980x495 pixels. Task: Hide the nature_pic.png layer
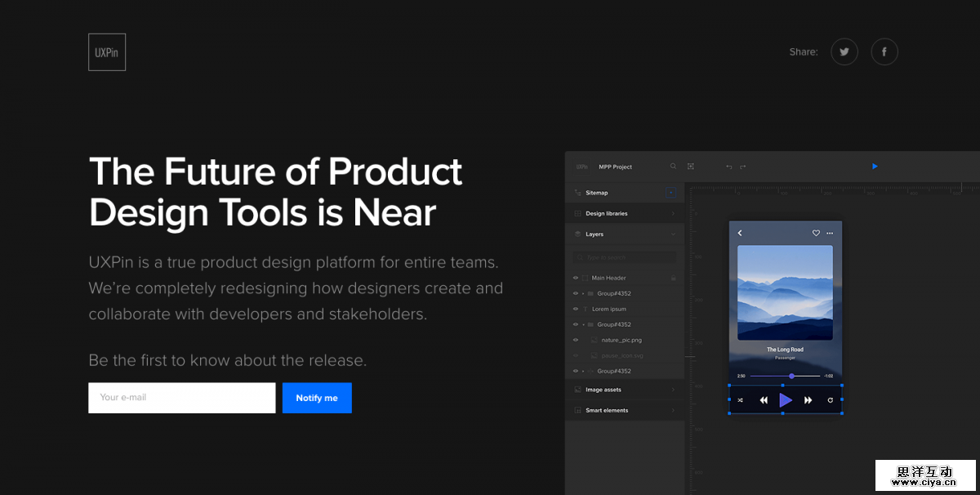[576, 339]
